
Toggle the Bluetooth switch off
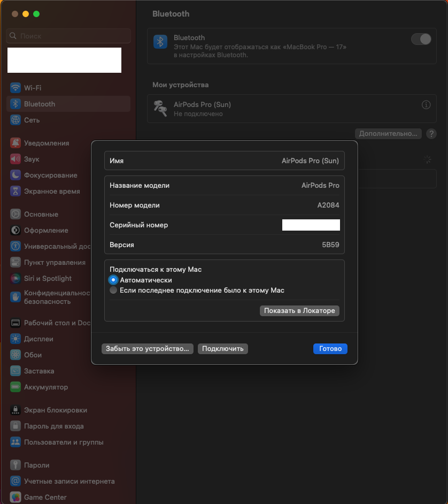point(421,39)
